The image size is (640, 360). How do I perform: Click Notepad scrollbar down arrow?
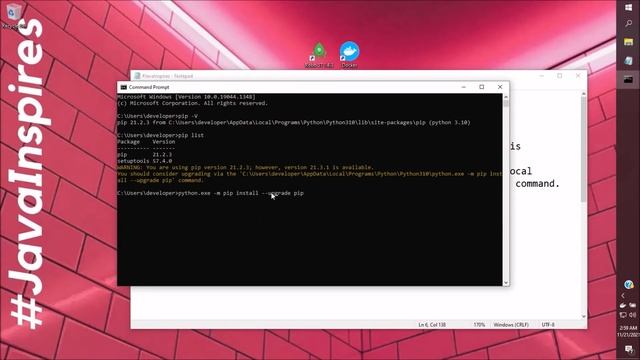583,316
